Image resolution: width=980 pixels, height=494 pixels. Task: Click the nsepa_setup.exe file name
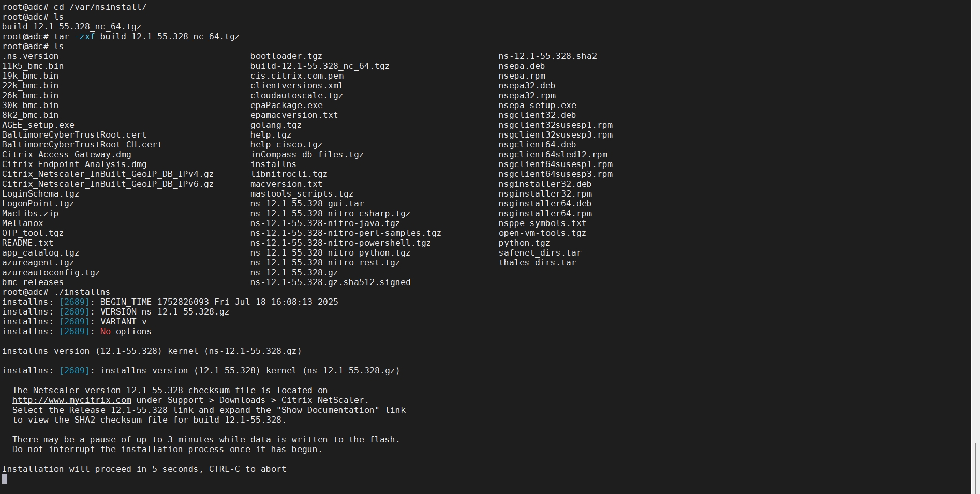point(537,106)
